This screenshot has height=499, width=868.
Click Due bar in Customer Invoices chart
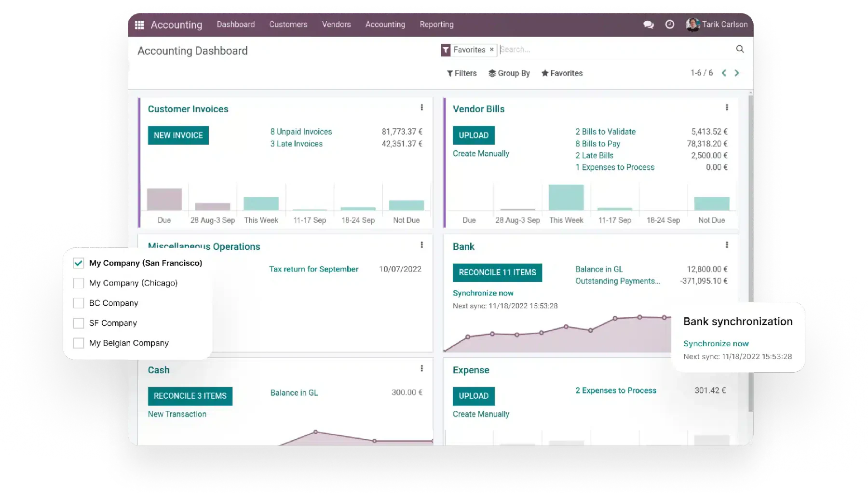(x=164, y=199)
